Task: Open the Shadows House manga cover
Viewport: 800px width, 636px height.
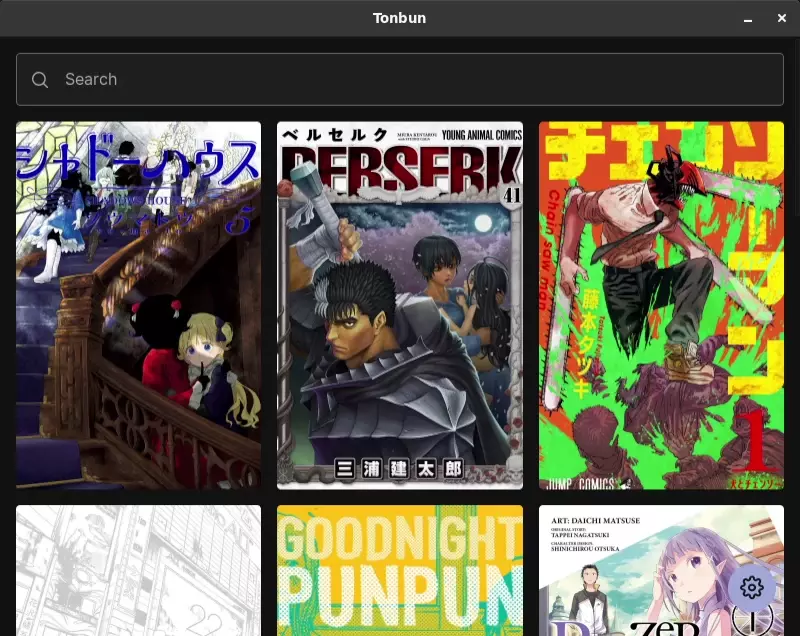Action: pos(138,305)
